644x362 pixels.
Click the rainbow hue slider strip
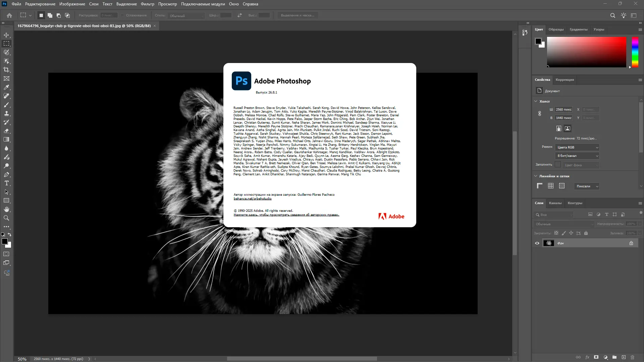point(635,52)
